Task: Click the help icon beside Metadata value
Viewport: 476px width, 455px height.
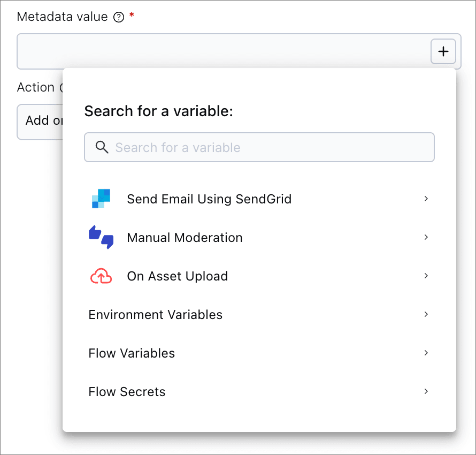Action: 119,17
